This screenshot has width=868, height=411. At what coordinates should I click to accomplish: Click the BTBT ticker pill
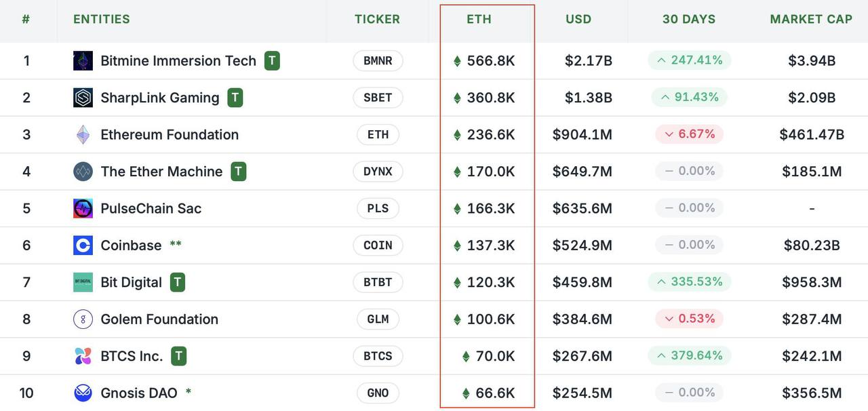378,282
